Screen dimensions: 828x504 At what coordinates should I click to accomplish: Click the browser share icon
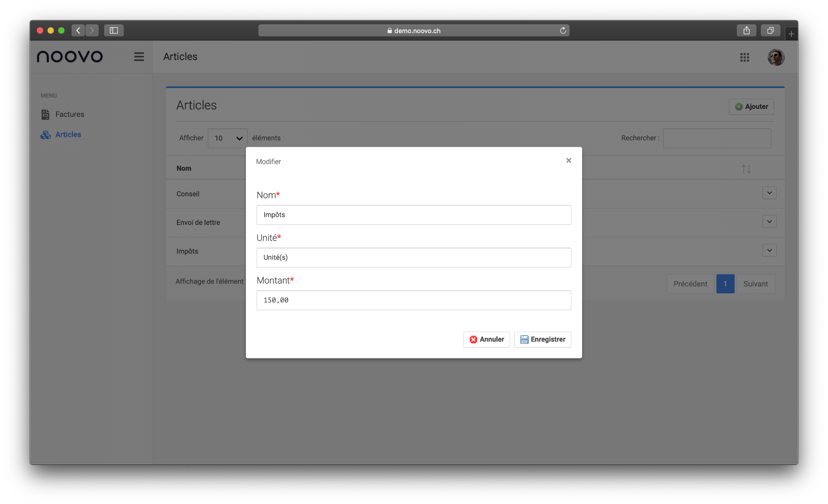pos(746,31)
